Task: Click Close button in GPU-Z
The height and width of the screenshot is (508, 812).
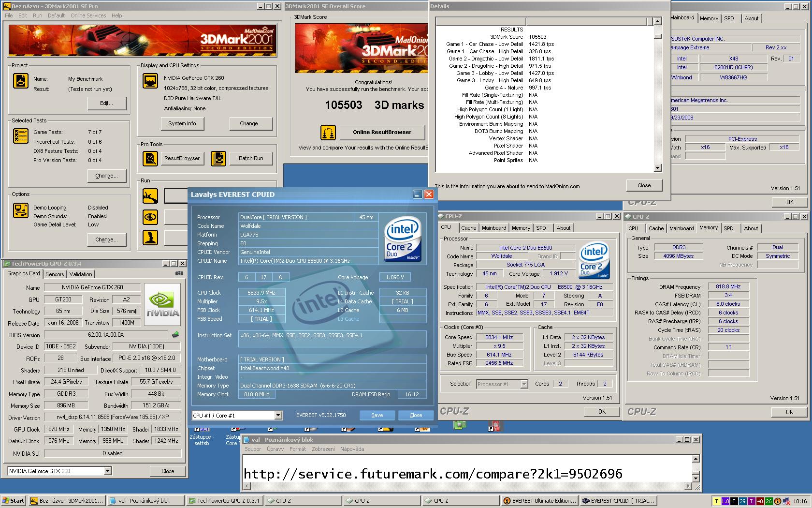Action: coord(168,471)
